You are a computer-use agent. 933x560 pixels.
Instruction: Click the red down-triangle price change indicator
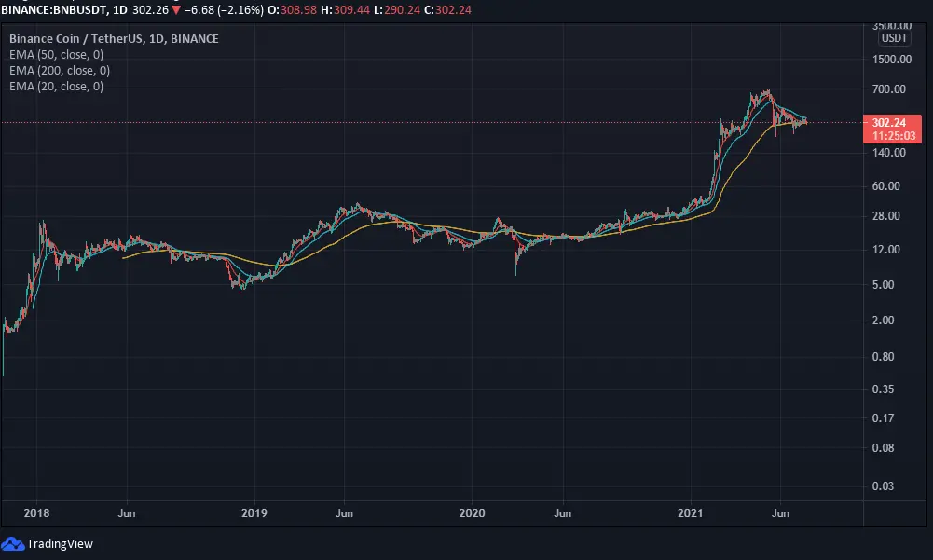coord(176,10)
